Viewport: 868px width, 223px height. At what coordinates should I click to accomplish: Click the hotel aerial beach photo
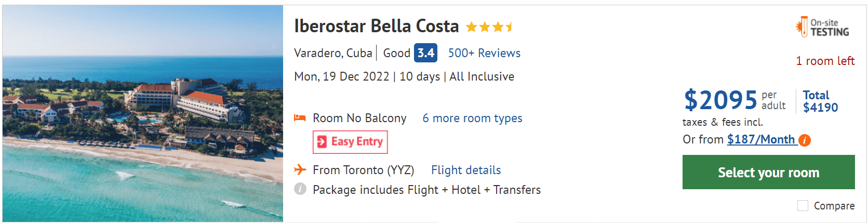[143, 114]
